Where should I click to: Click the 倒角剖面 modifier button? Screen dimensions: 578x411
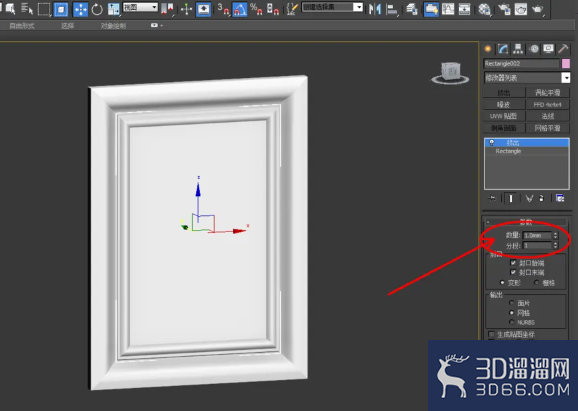[x=504, y=128]
